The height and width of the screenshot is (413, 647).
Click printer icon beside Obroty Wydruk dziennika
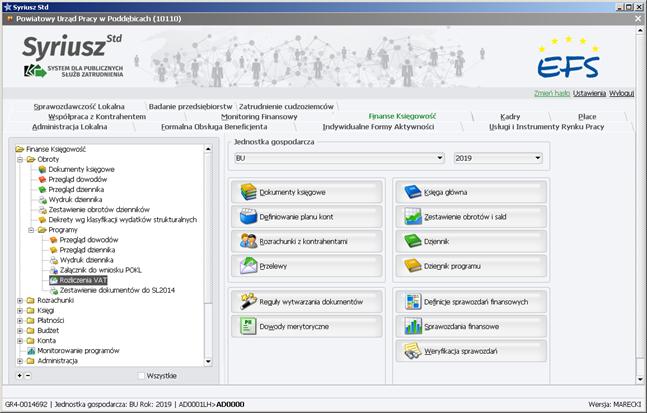point(43,200)
